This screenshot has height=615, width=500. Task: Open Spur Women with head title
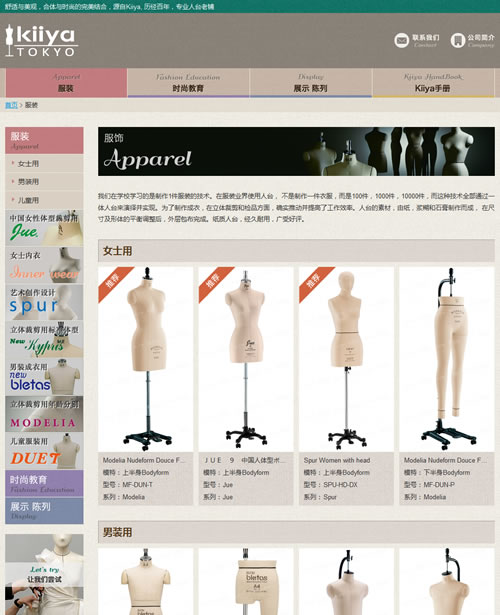tap(337, 460)
